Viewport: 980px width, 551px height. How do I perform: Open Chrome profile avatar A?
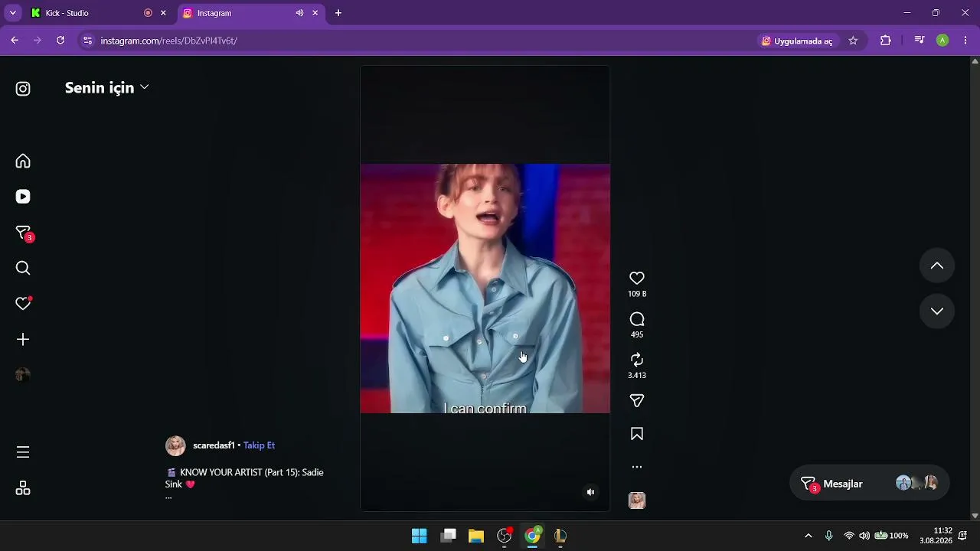pos(942,41)
